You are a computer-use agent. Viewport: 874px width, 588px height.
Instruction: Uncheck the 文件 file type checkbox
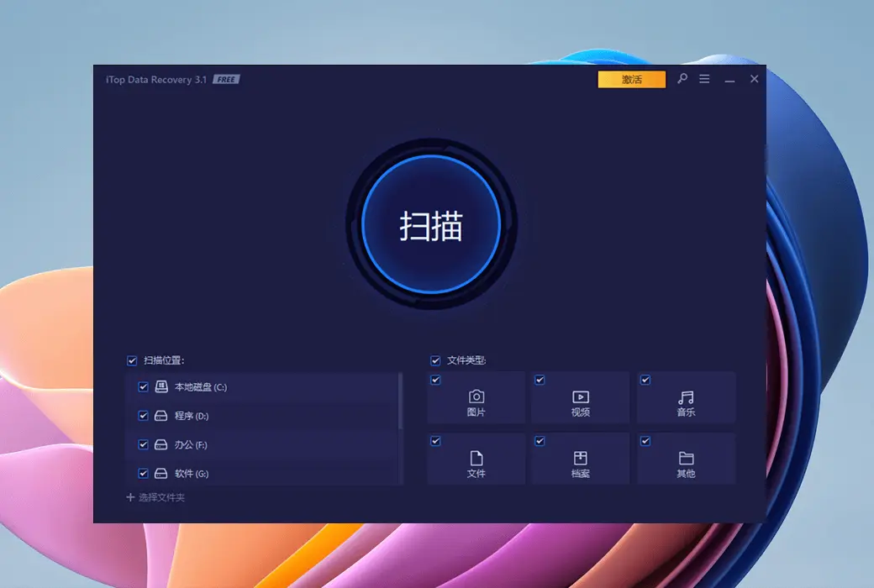pyautogui.click(x=436, y=441)
